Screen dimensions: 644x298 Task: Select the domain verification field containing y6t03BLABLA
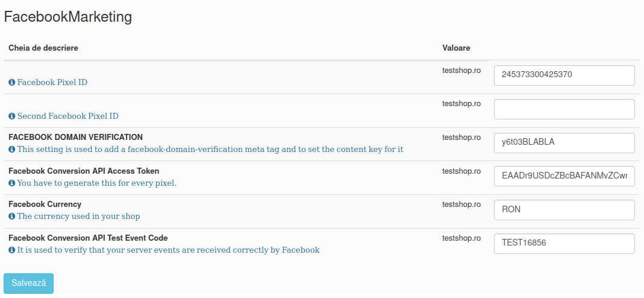point(564,142)
